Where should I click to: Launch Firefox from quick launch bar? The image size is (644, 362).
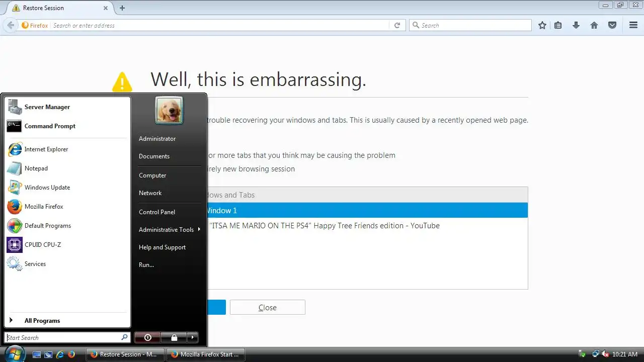click(x=71, y=354)
